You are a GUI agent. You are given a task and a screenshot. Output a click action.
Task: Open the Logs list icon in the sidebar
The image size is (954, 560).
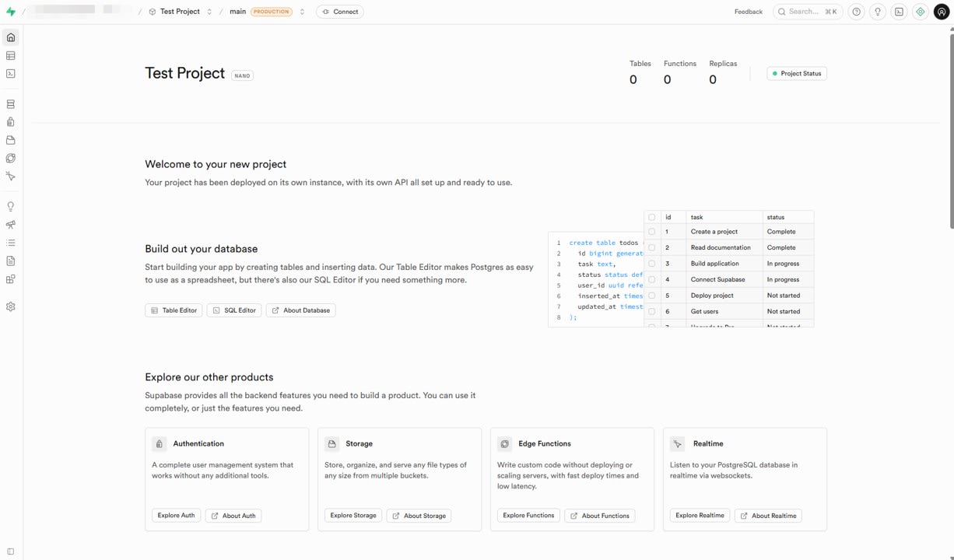pyautogui.click(x=11, y=242)
